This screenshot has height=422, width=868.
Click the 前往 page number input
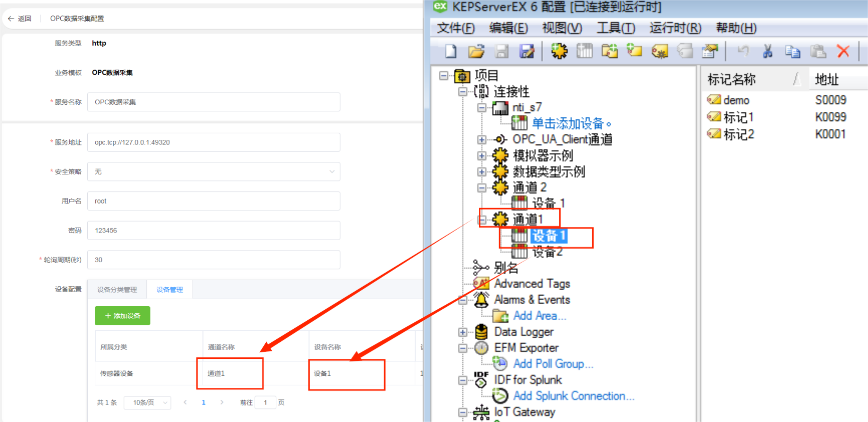265,402
